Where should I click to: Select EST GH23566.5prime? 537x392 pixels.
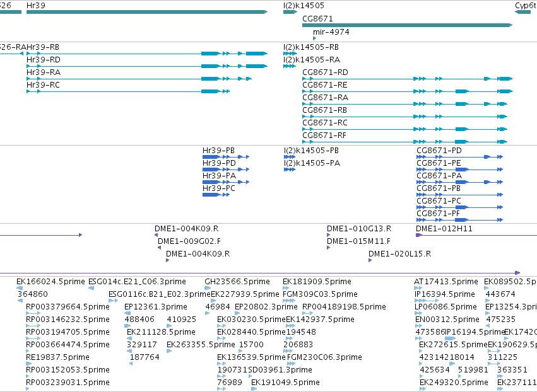point(237,282)
